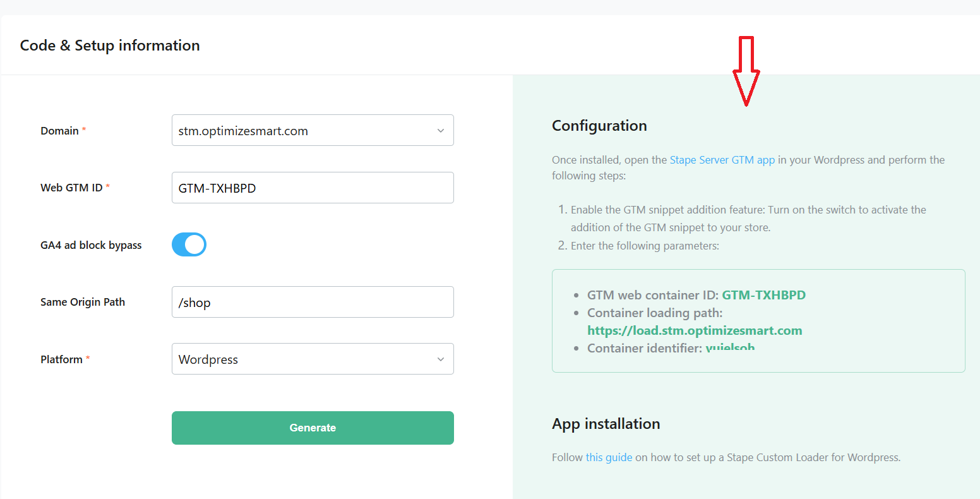980x499 pixels.
Task: Click the red downward arrow annotation
Action: (746, 71)
